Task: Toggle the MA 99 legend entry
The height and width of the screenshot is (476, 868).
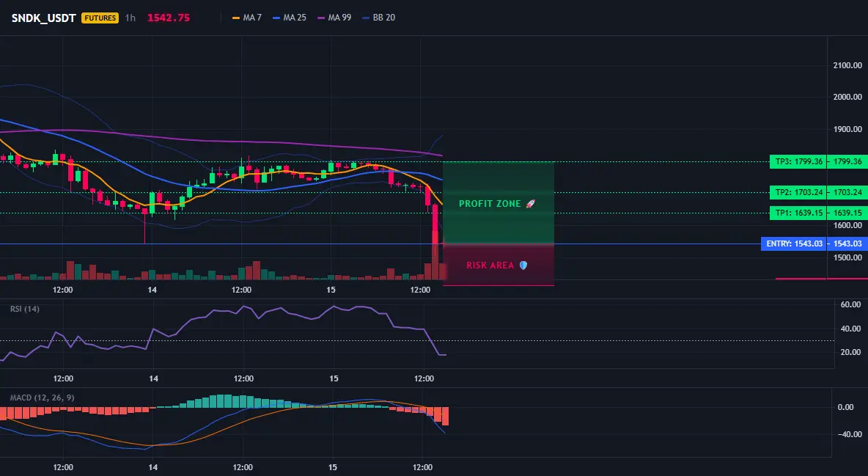Action: point(334,18)
